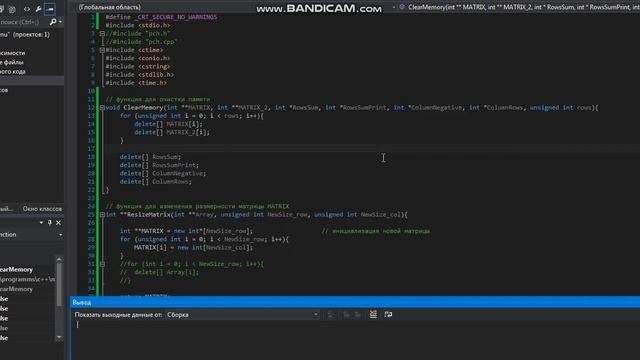Click the ClearMemory function name on line 12
Image resolution: width=640 pixels, height=360 pixels.
tap(143, 108)
